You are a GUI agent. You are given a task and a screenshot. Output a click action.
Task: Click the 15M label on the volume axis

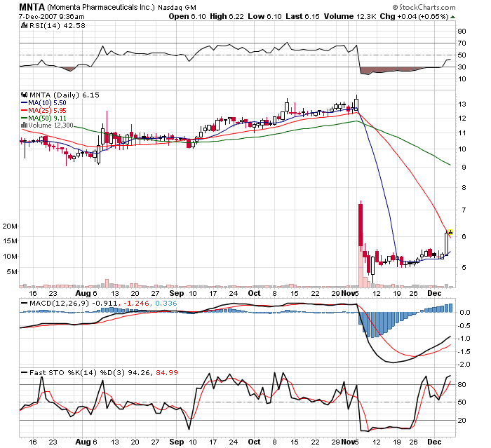point(10,241)
